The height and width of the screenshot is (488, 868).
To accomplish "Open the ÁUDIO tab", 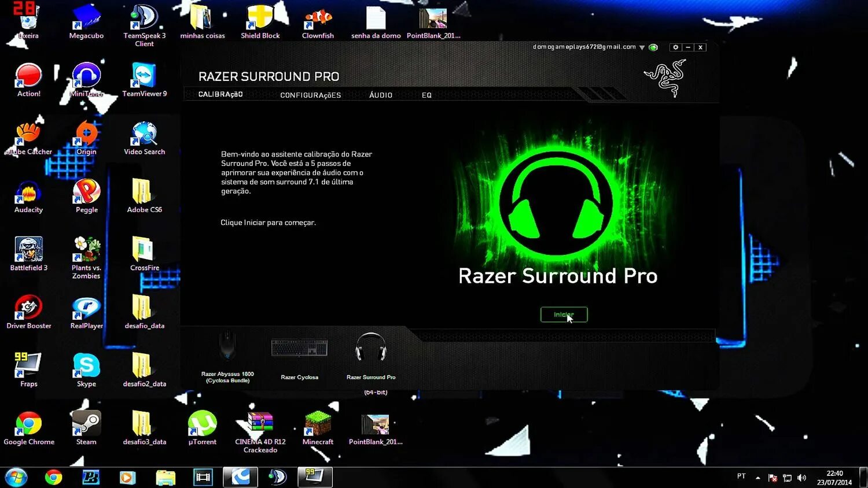I will click(x=381, y=95).
